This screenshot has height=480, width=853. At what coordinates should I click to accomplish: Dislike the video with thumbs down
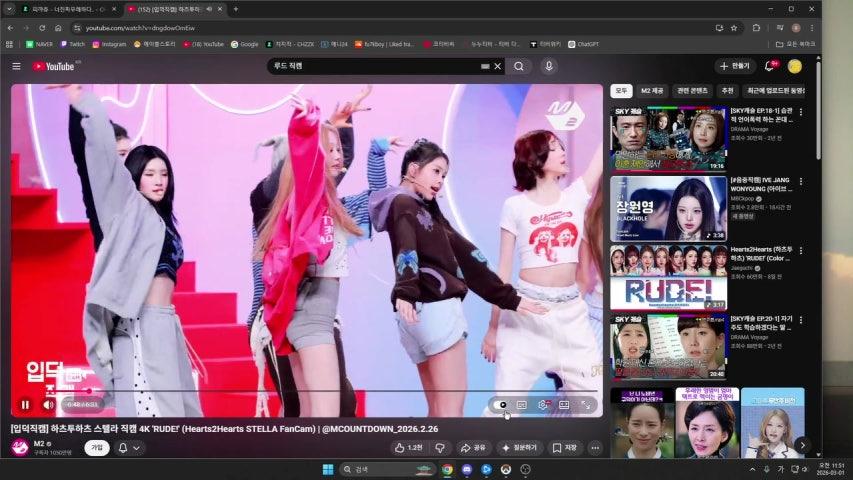439,448
